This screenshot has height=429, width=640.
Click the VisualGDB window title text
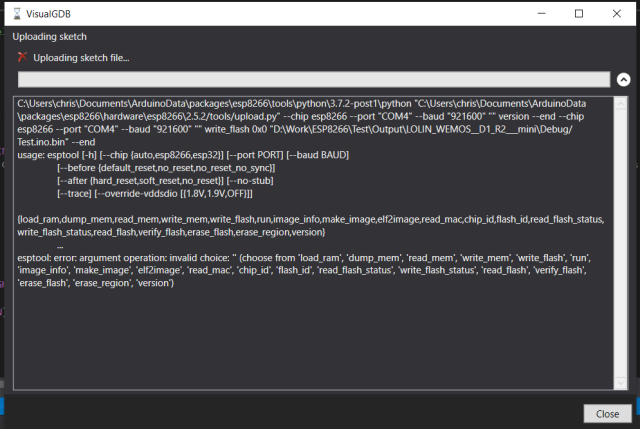(48, 14)
